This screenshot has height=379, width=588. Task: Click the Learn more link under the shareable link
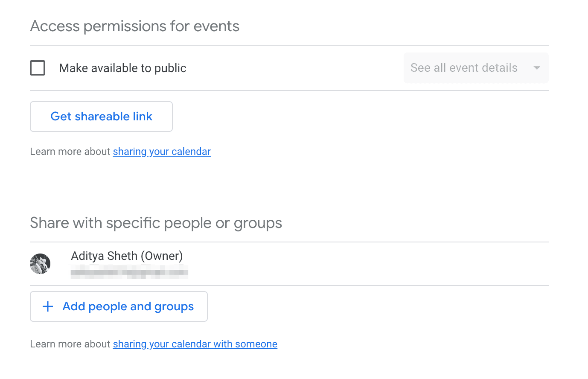pos(161,152)
